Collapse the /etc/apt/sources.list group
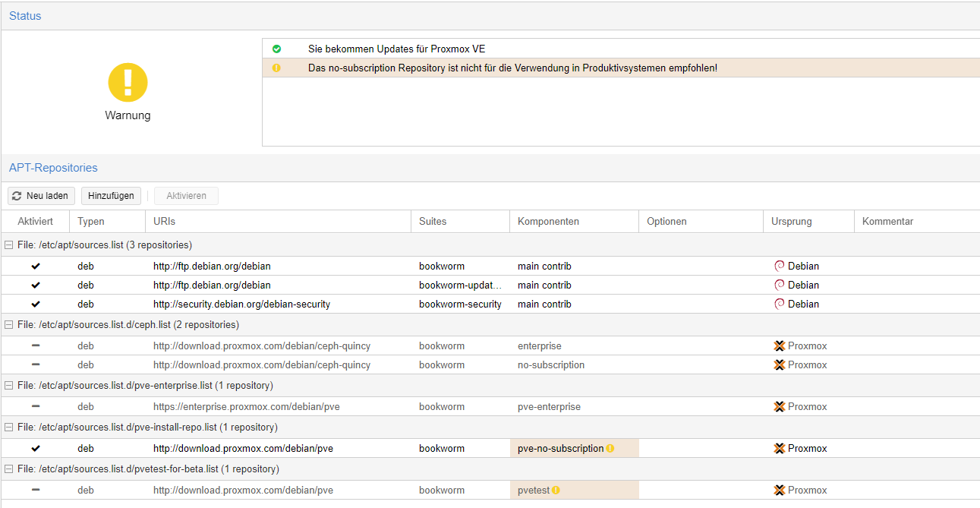 click(x=9, y=245)
